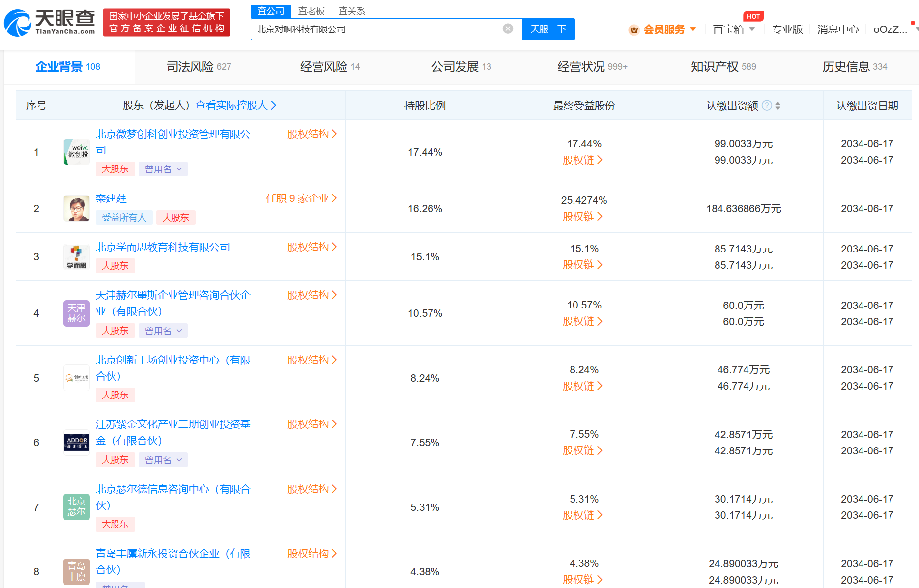Open 江苏紫金文化产业二期创业投资基金 link
This screenshot has width=919, height=588.
pos(173,432)
